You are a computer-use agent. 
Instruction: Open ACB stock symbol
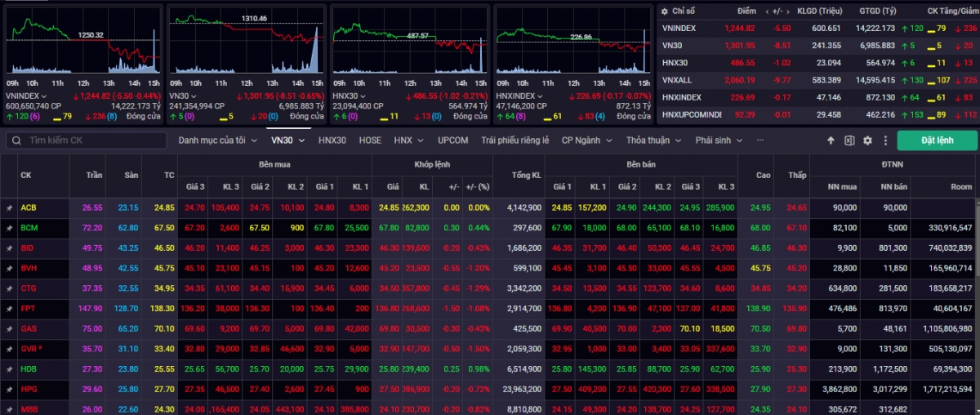pyautogui.click(x=29, y=207)
